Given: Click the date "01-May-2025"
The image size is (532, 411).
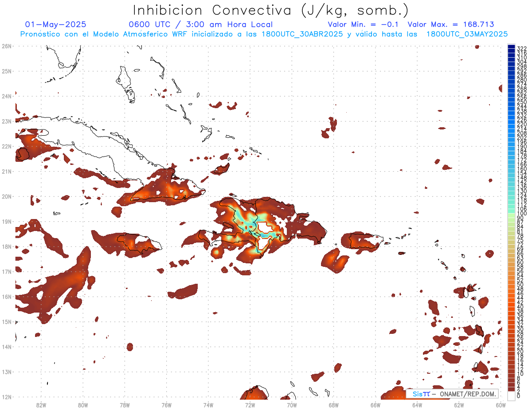Looking at the screenshot, I should 56,24.
